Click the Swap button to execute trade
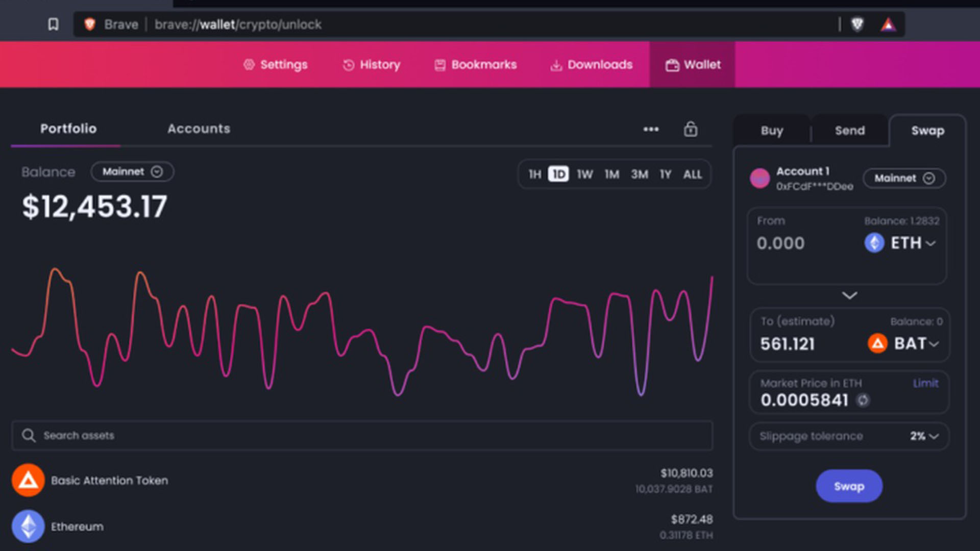The width and height of the screenshot is (980, 551). click(848, 486)
